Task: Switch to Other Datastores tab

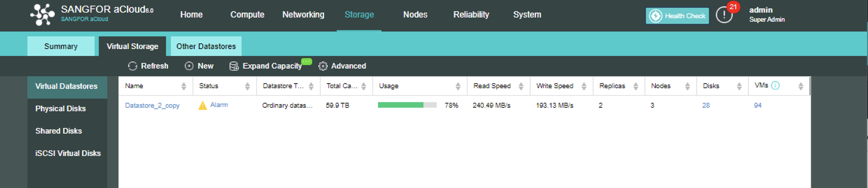Action: point(206,46)
